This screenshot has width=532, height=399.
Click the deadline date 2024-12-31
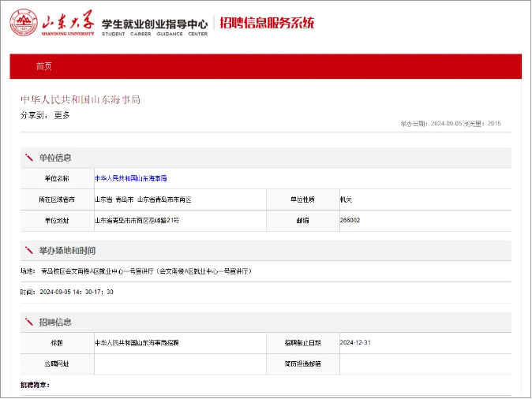pyautogui.click(x=355, y=343)
